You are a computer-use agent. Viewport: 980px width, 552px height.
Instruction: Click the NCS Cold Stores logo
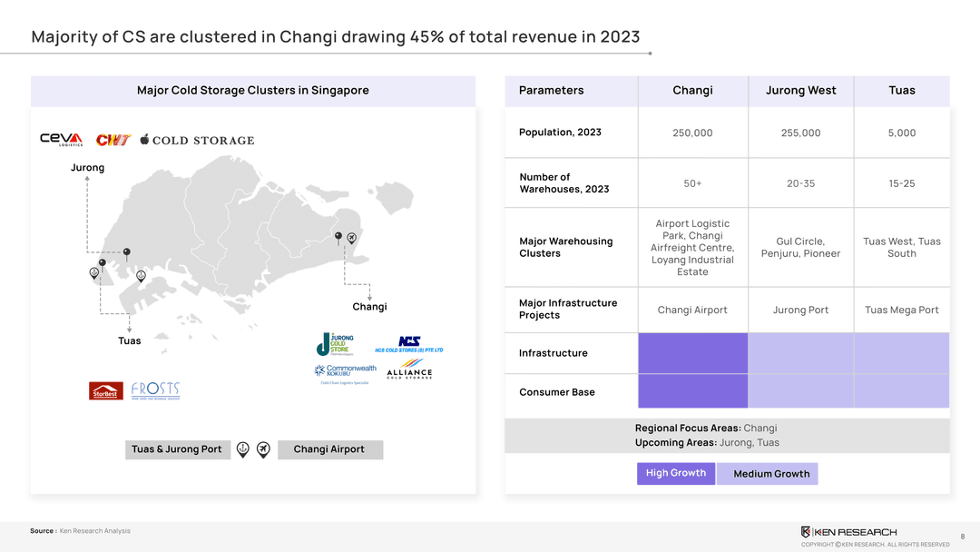point(408,345)
